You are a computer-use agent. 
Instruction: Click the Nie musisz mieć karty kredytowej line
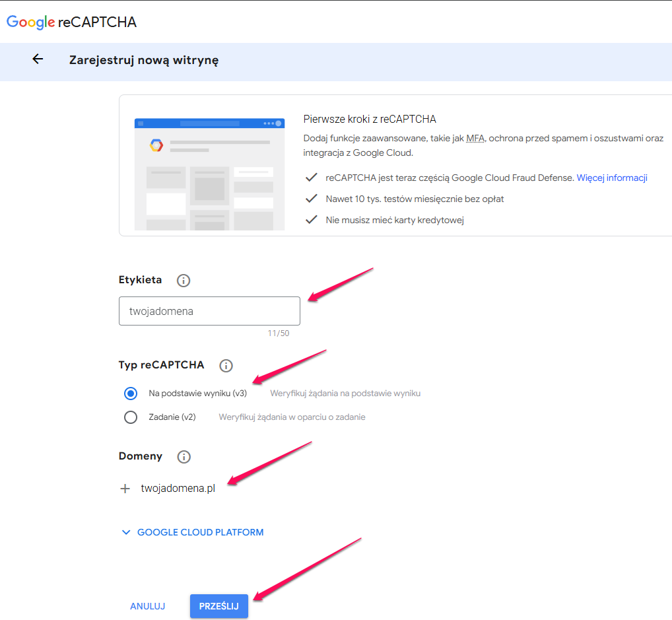click(395, 220)
